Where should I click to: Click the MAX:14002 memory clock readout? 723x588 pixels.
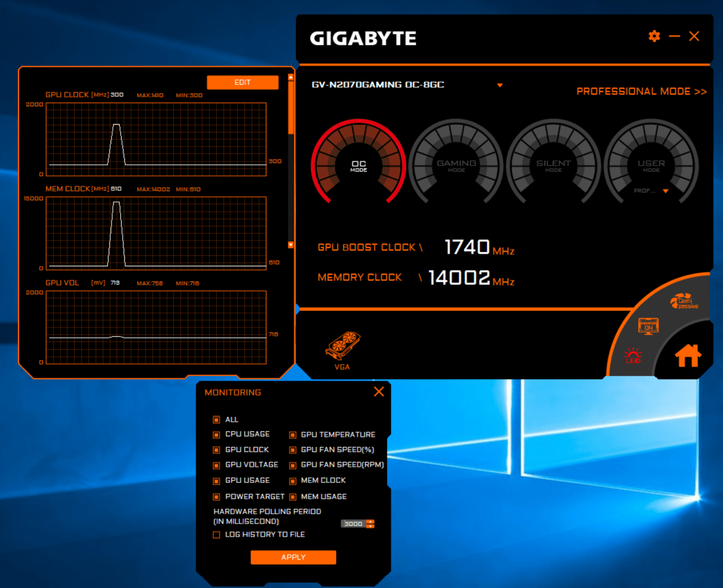click(153, 189)
